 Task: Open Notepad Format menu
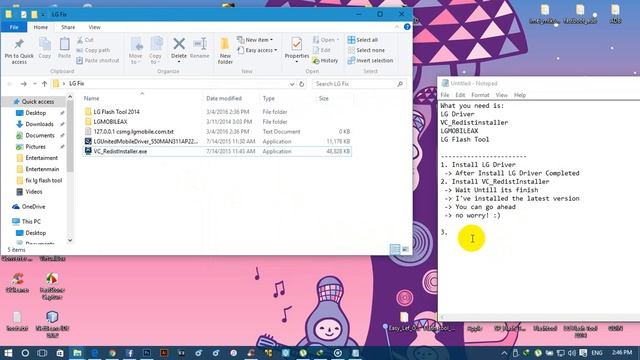click(480, 95)
